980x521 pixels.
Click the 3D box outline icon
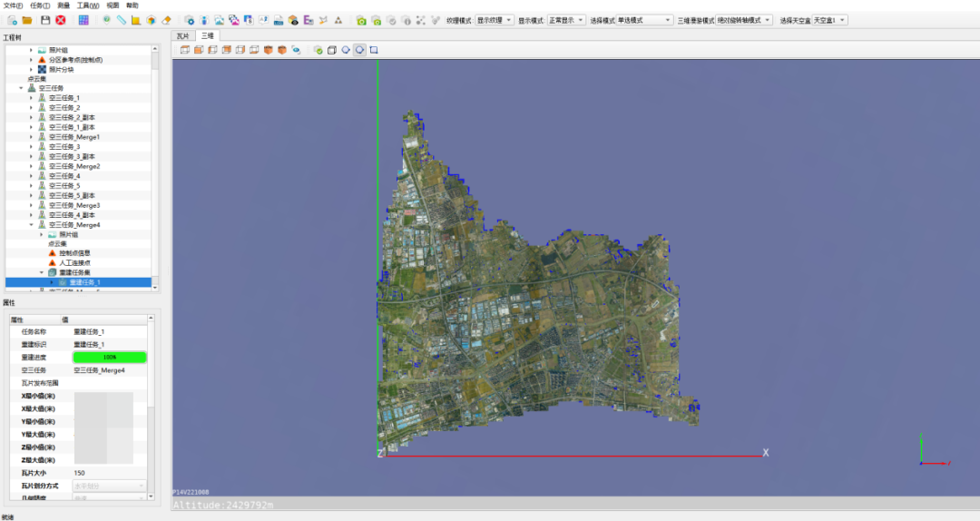(332, 50)
